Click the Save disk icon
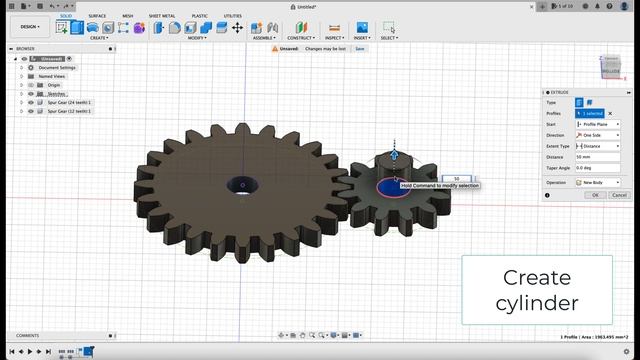Screen dimensions: 640x360 pyautogui.click(x=40, y=6)
